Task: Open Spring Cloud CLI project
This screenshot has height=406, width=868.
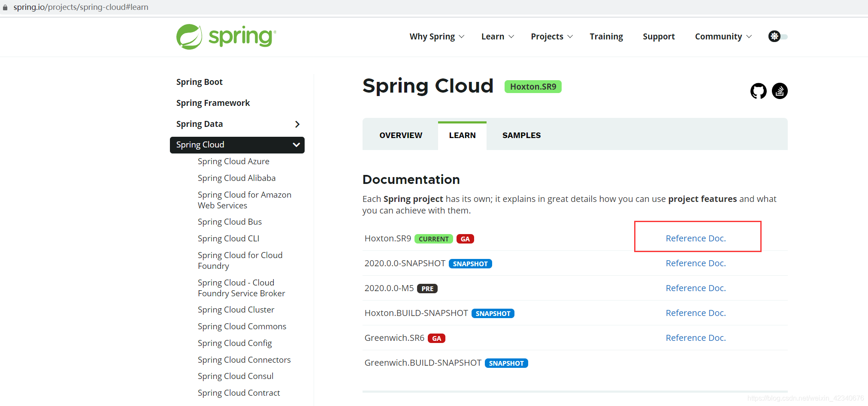Action: 228,239
